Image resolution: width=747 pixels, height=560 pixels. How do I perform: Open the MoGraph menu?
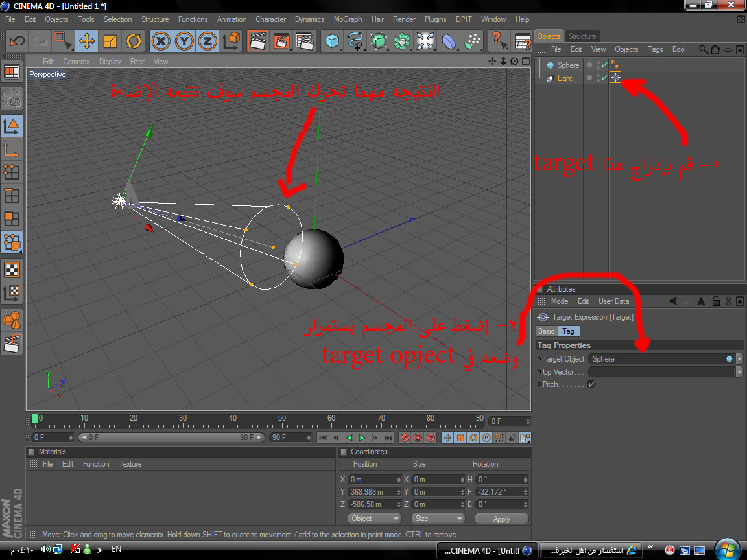(348, 19)
